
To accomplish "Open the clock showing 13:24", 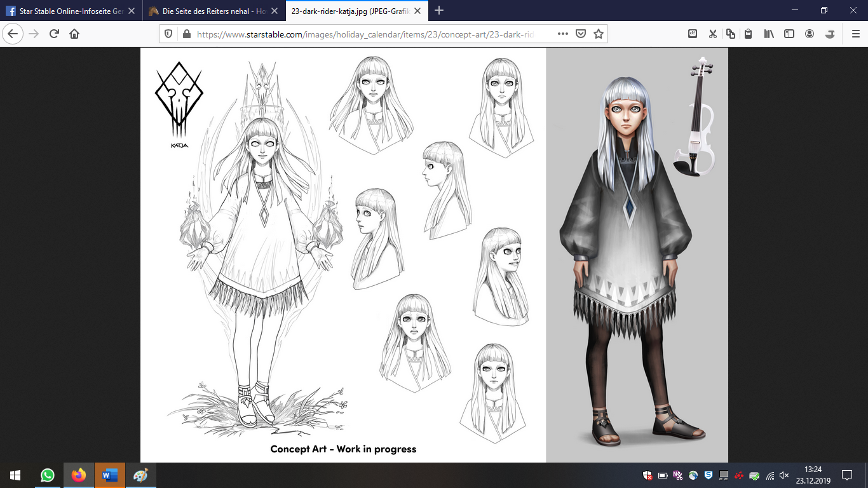I will [x=813, y=475].
